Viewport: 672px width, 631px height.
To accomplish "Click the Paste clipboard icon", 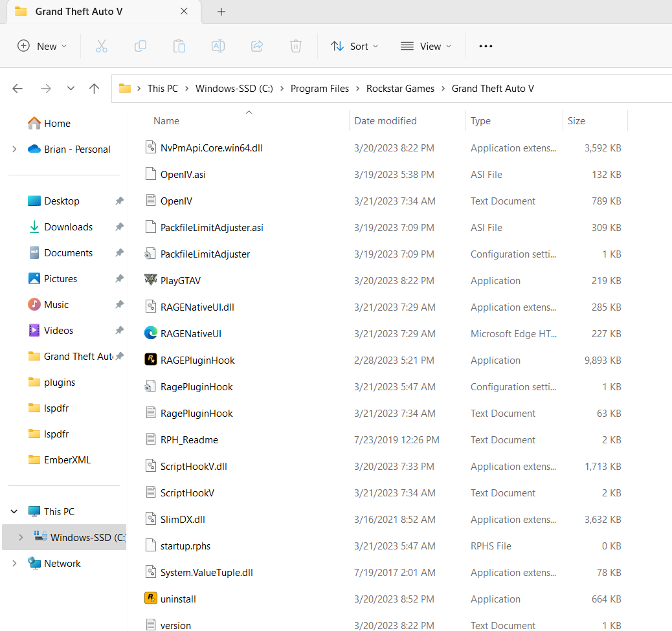I will coord(179,46).
